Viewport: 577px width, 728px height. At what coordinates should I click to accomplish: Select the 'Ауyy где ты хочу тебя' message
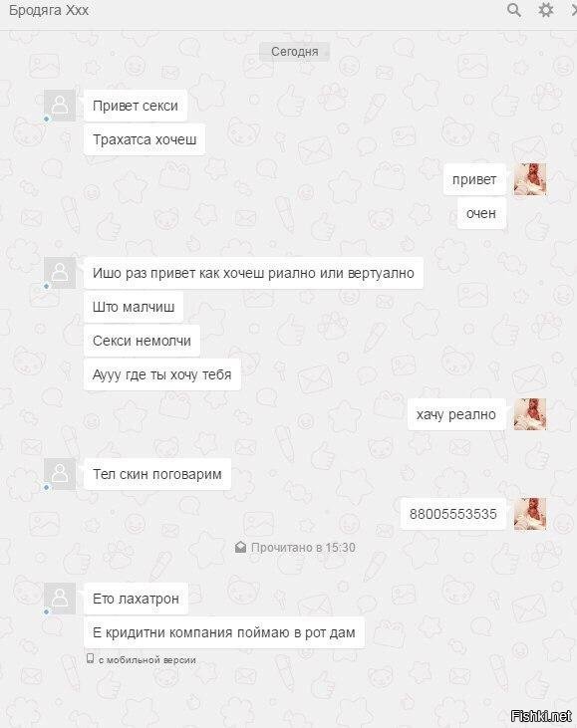click(162, 374)
